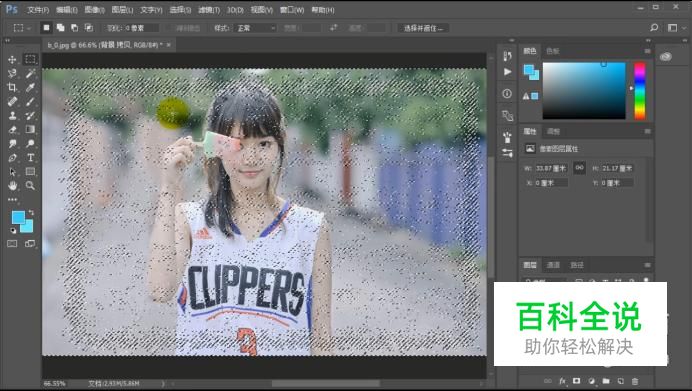
Task: Open the 图像(I) menu
Action: point(94,10)
